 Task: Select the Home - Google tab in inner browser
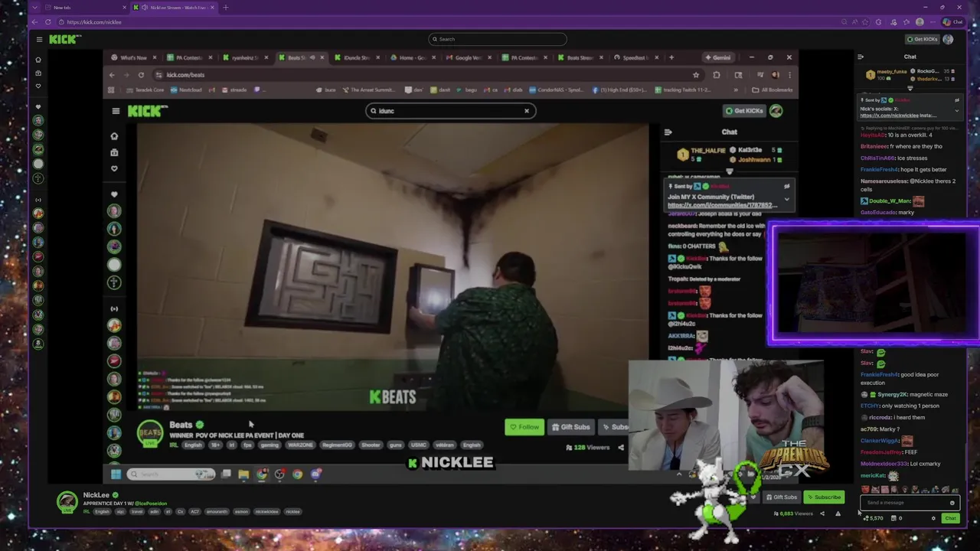pyautogui.click(x=412, y=57)
